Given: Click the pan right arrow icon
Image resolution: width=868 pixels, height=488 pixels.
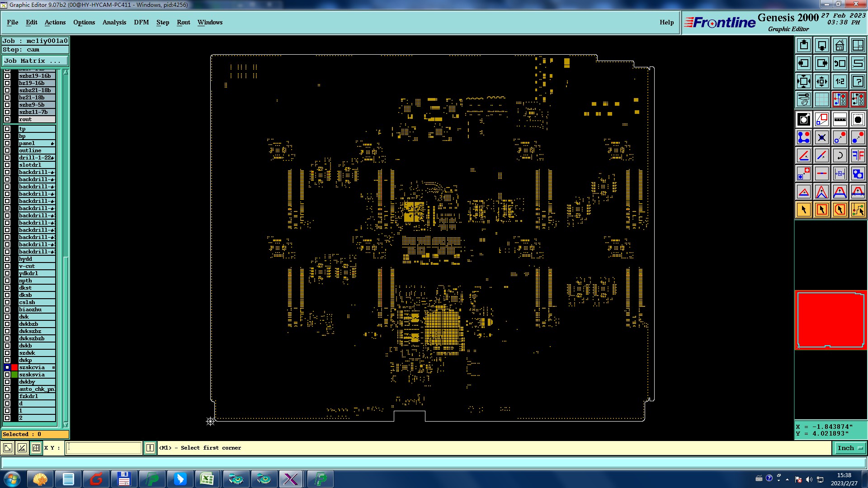Looking at the screenshot, I should 822,63.
